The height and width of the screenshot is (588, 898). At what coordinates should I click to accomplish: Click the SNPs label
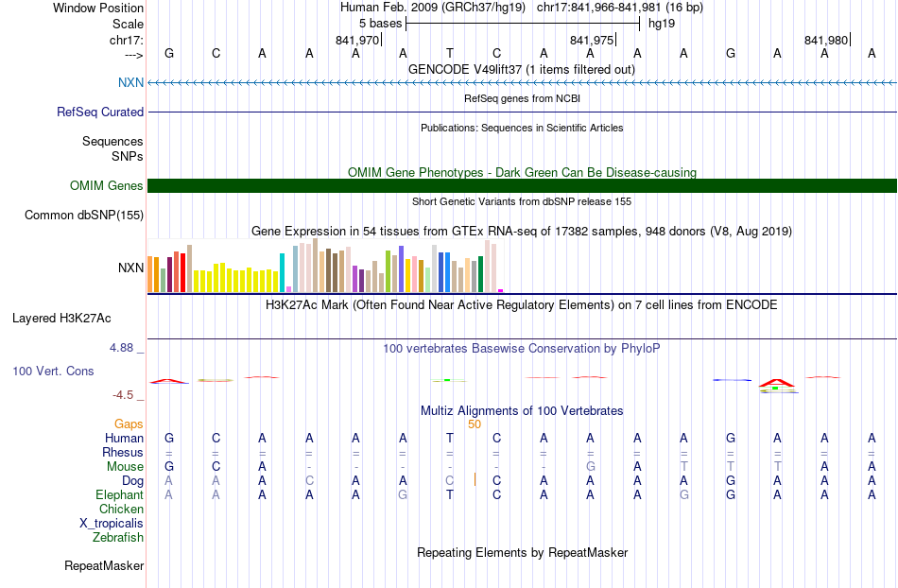[x=128, y=156]
